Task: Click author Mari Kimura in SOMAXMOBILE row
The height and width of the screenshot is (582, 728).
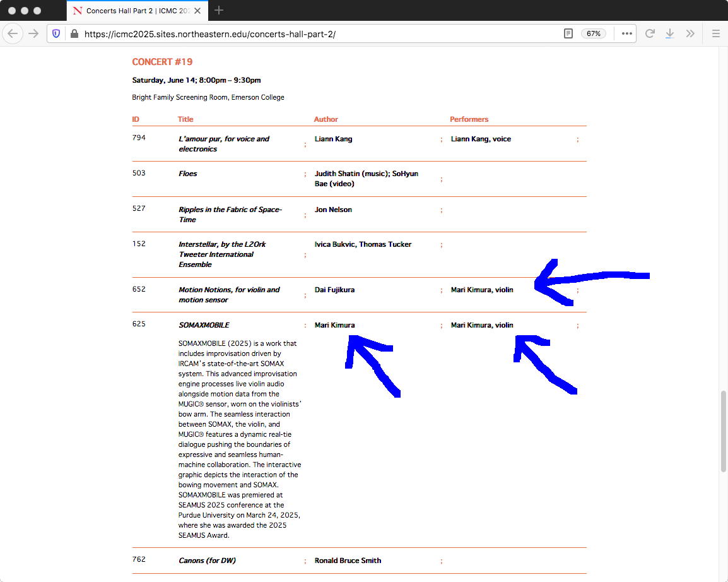Action: pos(335,325)
